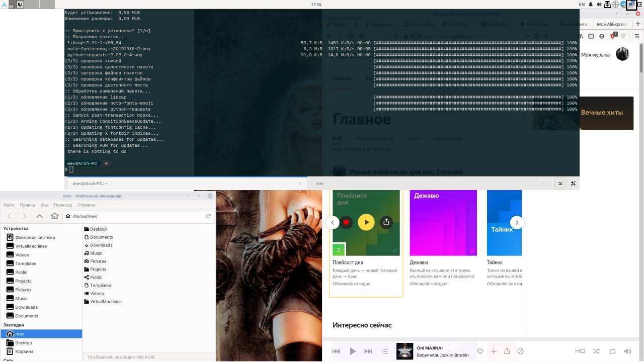The width and height of the screenshot is (644, 362).
Task: Share the current track from player bar
Action: [x=507, y=351]
